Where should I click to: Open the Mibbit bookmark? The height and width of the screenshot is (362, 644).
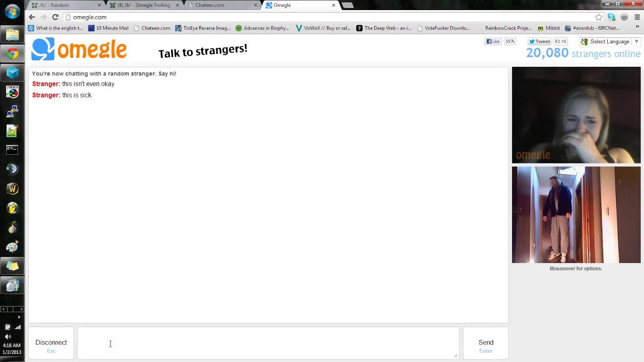coord(548,28)
